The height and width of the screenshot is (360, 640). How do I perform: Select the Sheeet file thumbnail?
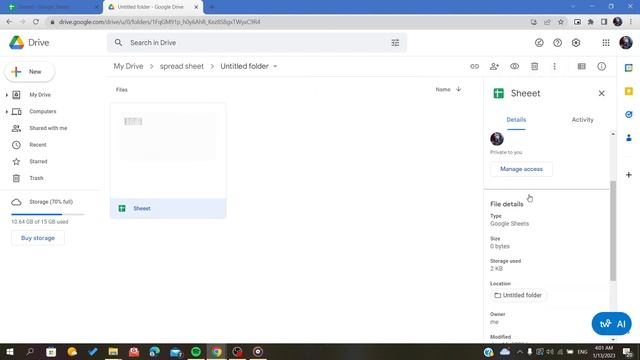click(168, 151)
